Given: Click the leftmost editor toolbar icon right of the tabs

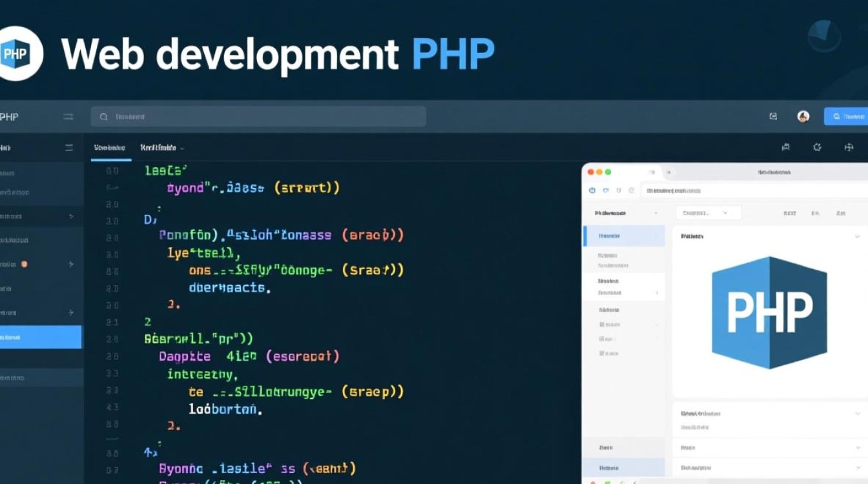Looking at the screenshot, I should [785, 147].
